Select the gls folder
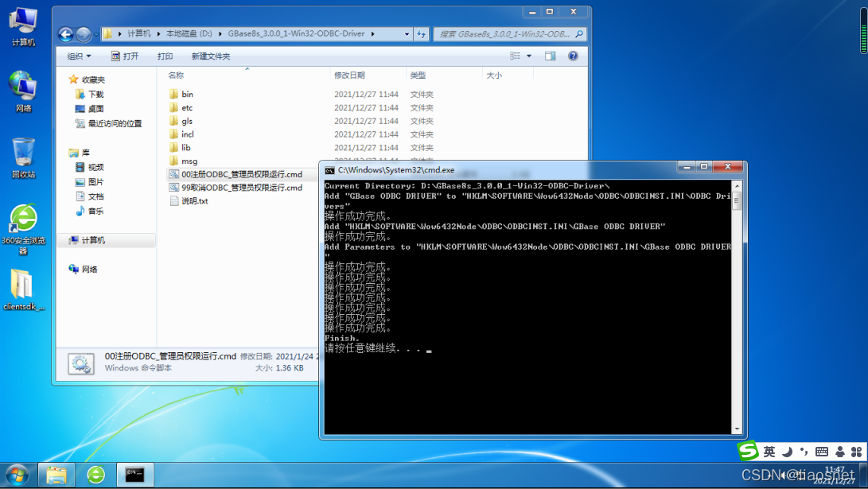Screen dimensions: 868x489 pos(181,121)
